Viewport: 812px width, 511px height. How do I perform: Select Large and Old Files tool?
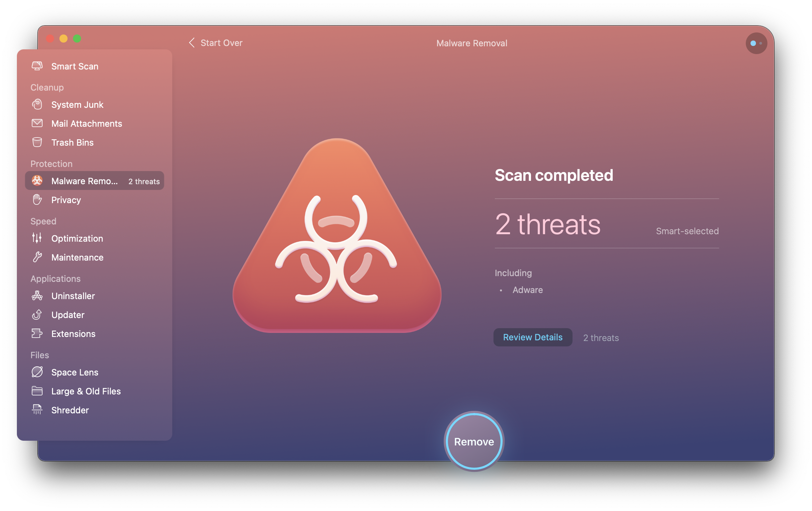[x=86, y=391]
